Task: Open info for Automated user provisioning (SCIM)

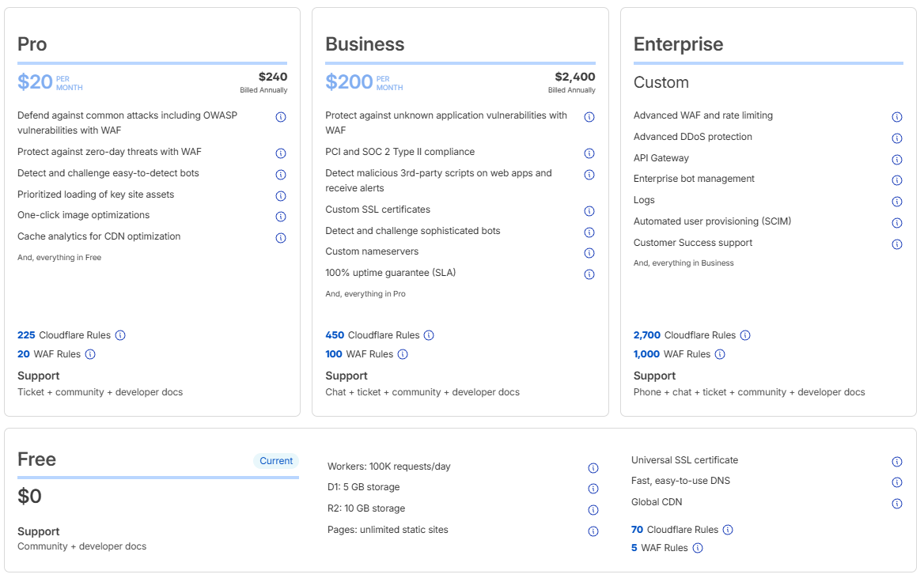Action: coord(897,222)
